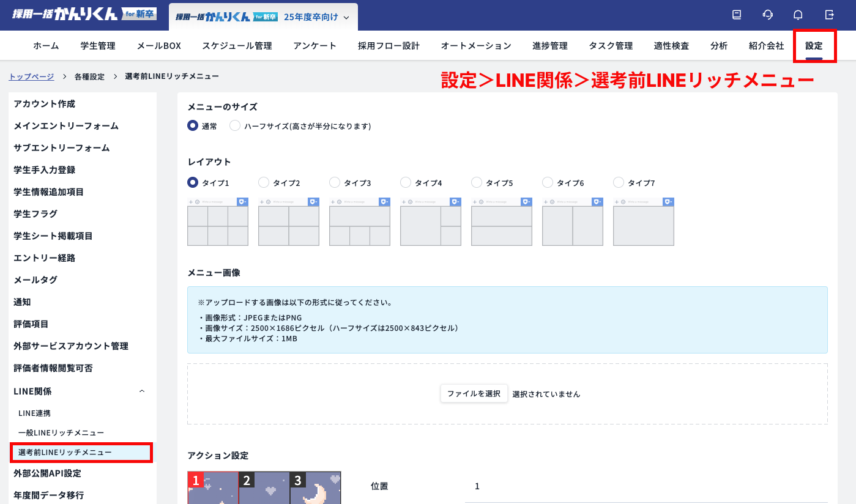Click the タイプ5 layout preview image
This screenshot has width=856, height=504.
[x=501, y=221]
